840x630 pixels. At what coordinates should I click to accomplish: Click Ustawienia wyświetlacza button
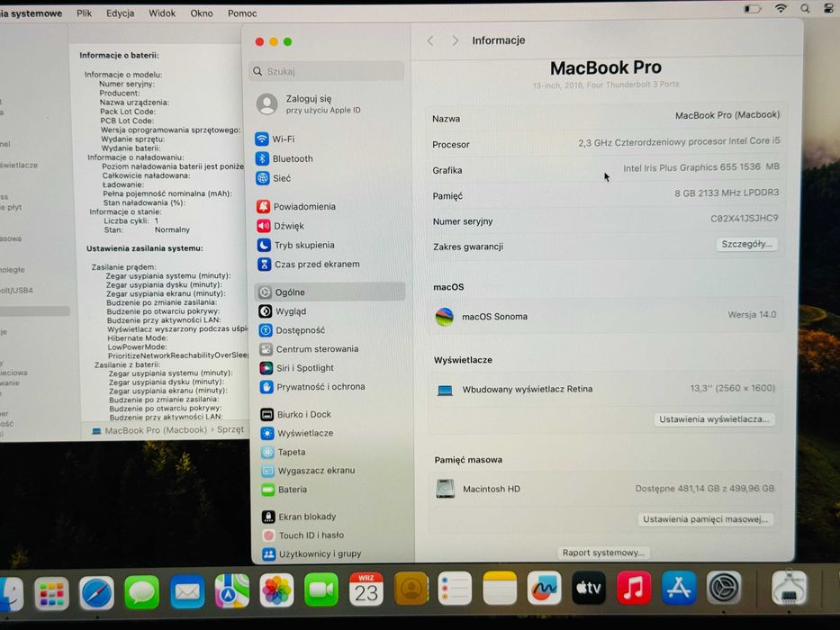[714, 418]
